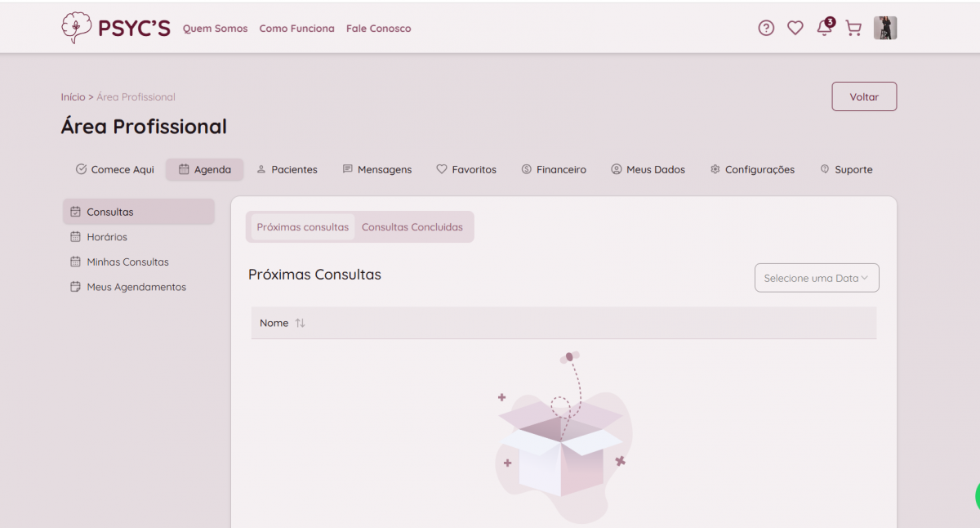Viewport: 980px width, 528px height.
Task: Open the user profile avatar
Action: (885, 28)
